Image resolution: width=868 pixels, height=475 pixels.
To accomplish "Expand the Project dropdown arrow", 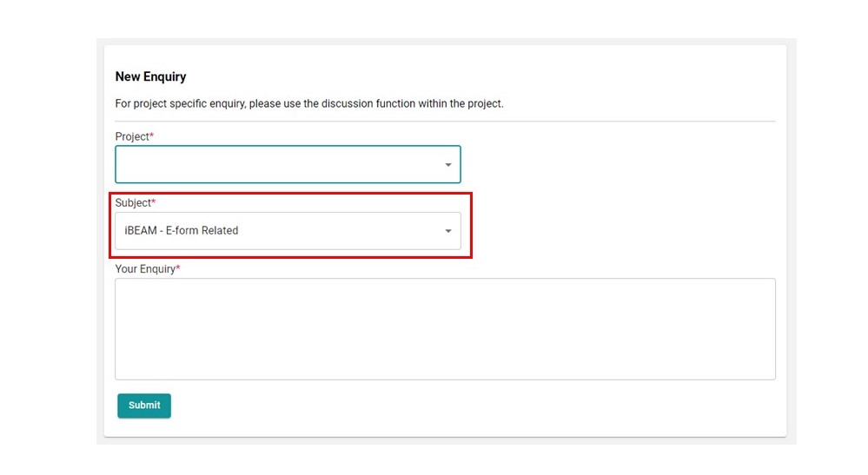I will pos(448,165).
